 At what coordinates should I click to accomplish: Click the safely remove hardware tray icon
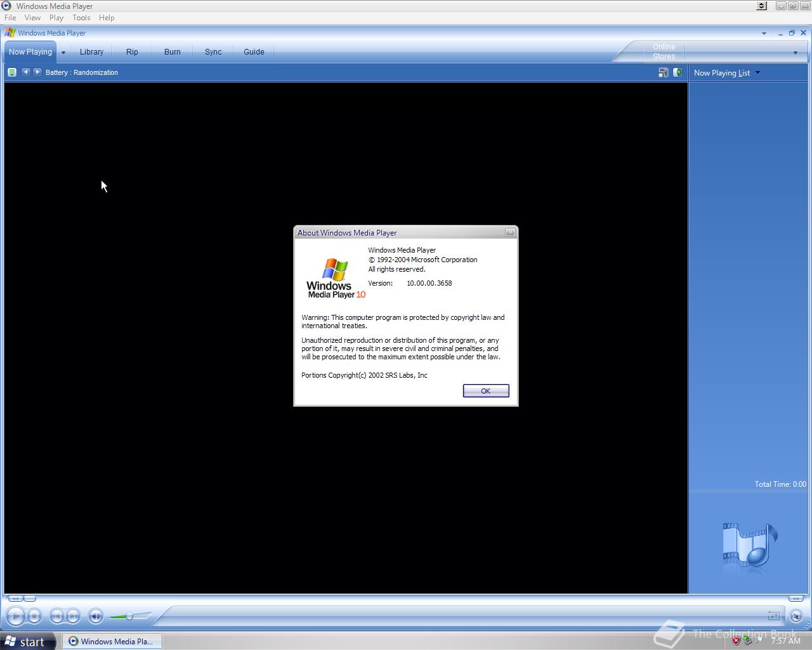(748, 641)
